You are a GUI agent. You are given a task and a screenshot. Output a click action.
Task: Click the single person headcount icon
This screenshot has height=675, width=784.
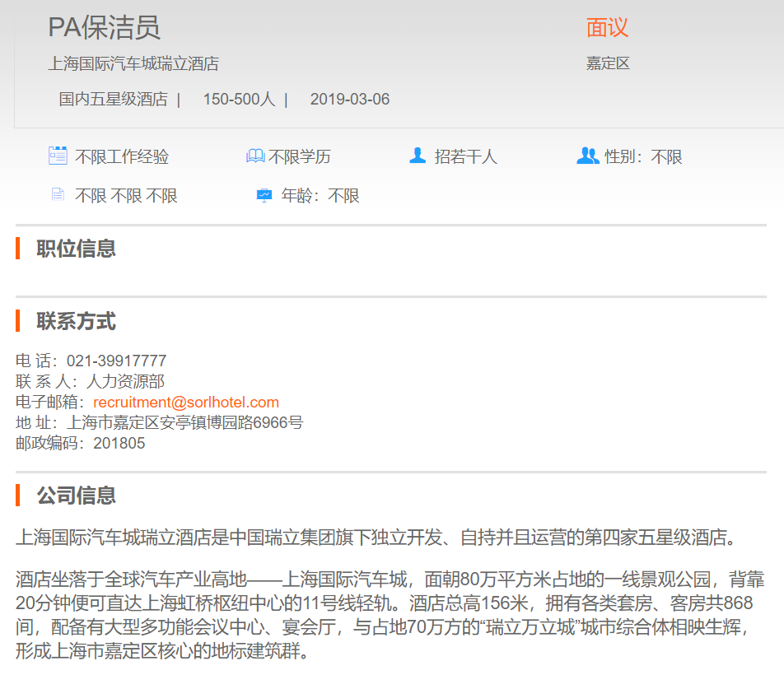[418, 156]
